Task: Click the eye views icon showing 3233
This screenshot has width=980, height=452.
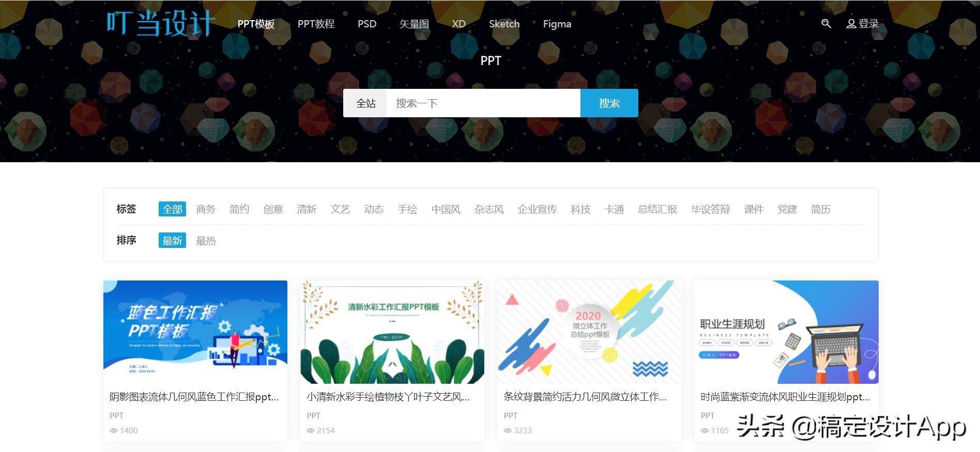Action: [x=508, y=430]
